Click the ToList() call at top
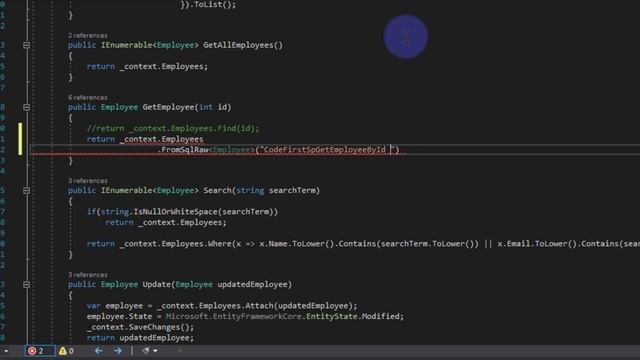Image resolution: width=640 pixels, height=360 pixels. [213, 4]
